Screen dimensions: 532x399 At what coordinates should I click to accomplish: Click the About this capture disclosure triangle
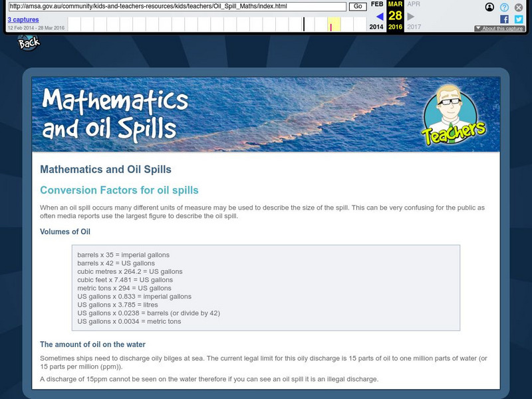[478, 28]
